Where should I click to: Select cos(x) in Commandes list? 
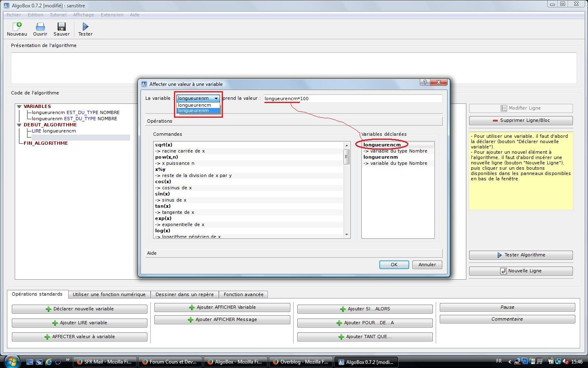point(163,182)
